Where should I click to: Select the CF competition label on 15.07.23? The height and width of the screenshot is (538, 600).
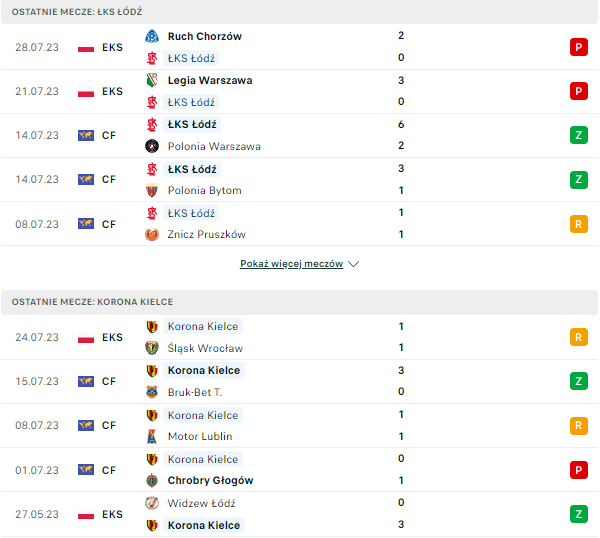[100, 381]
